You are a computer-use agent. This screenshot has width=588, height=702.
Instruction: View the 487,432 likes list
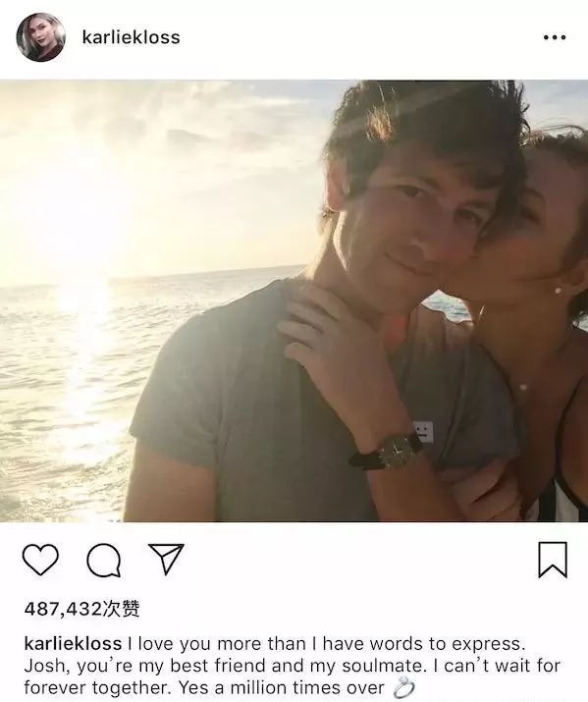tap(81, 609)
